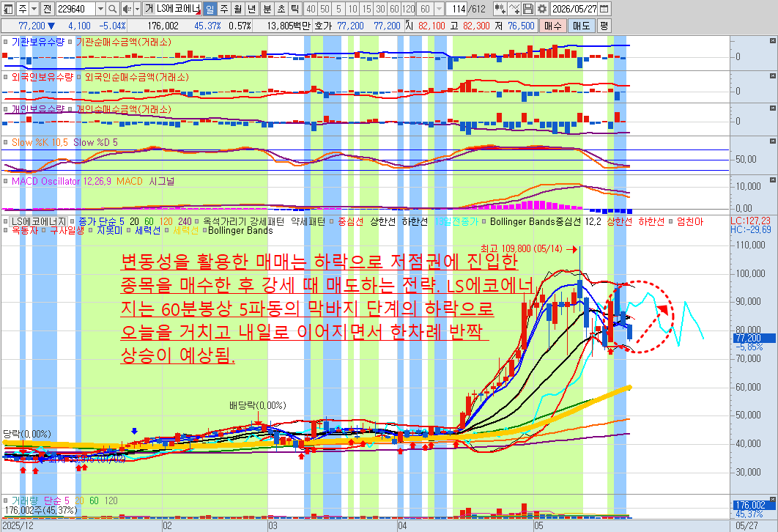Select the 일 daily period
The height and width of the screenshot is (532, 778).
pos(210,9)
